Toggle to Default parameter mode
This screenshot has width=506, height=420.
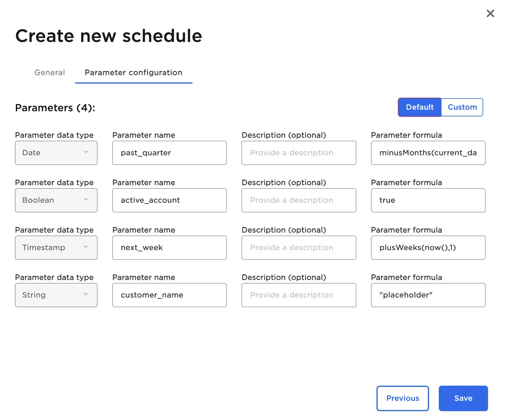pyautogui.click(x=420, y=107)
